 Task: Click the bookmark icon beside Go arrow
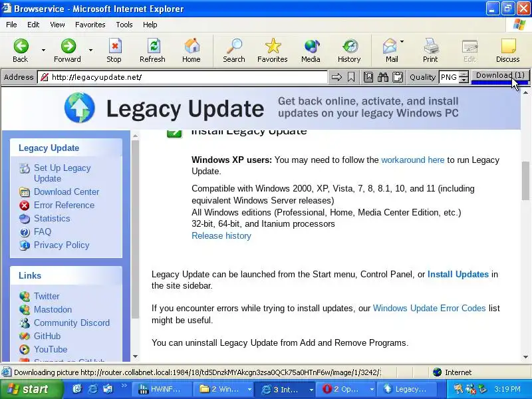(x=351, y=77)
